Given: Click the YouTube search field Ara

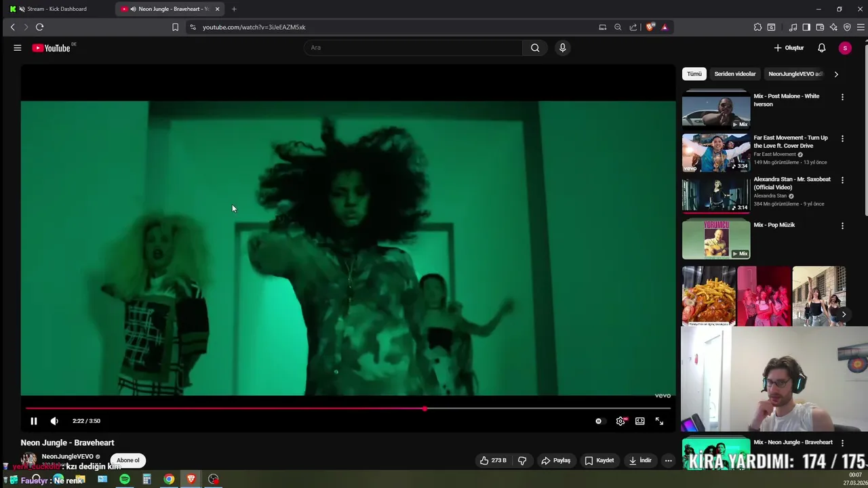Looking at the screenshot, I should (414, 47).
